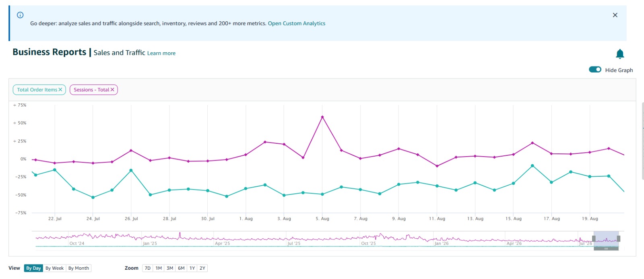This screenshot has width=644, height=279.
Task: Click the -75% y-axis label
Action: [21, 213]
